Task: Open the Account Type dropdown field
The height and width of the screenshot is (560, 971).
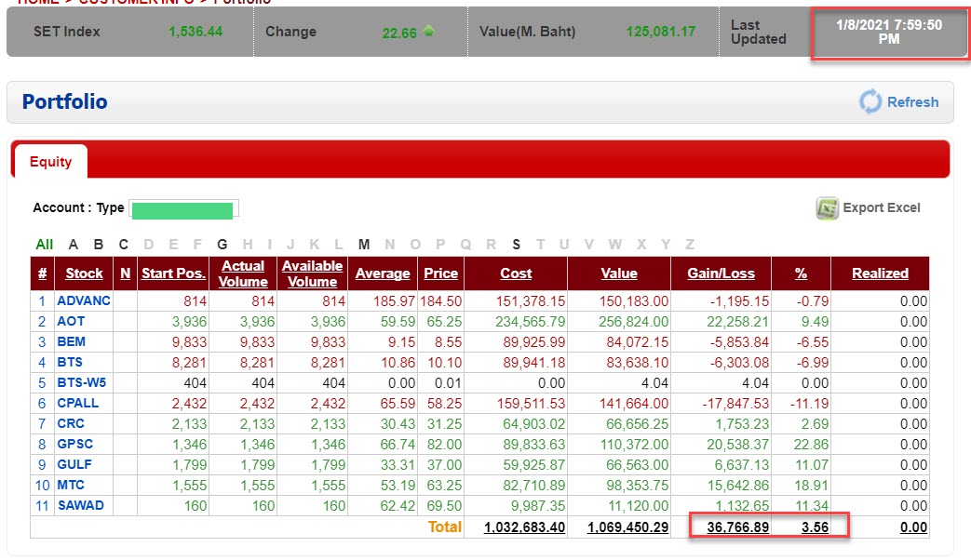Action: point(183,209)
